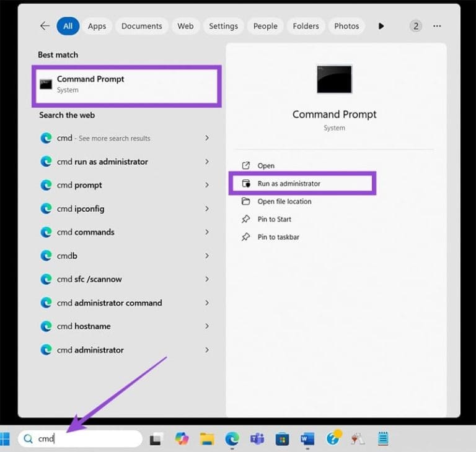This screenshot has width=476, height=452.
Task: Open the Windows Start button
Action: tap(5, 439)
